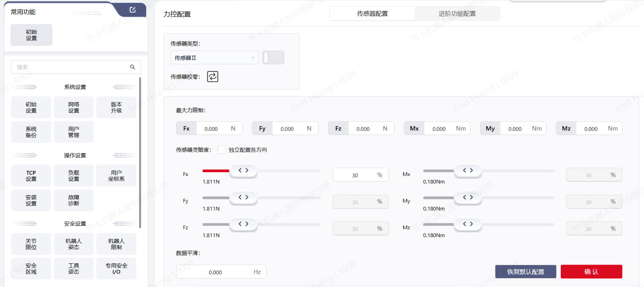
Task: Click the sensor zero calibration refresh icon
Action: [x=212, y=76]
